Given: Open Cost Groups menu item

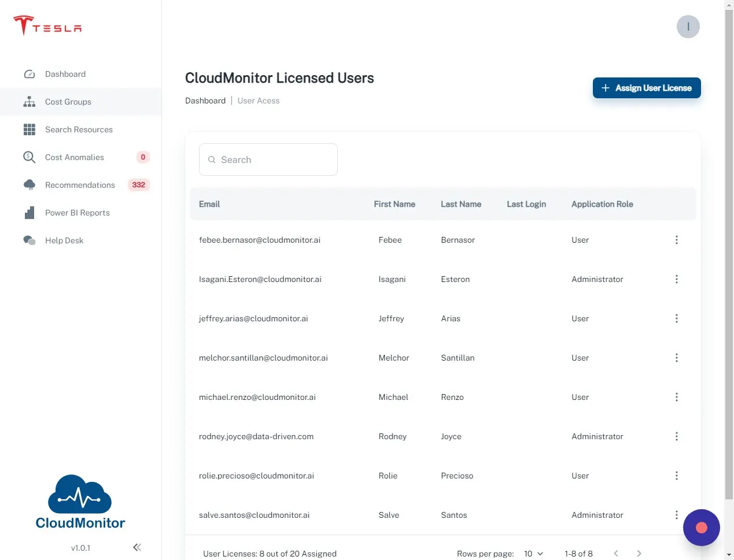Looking at the screenshot, I should pos(80,102).
